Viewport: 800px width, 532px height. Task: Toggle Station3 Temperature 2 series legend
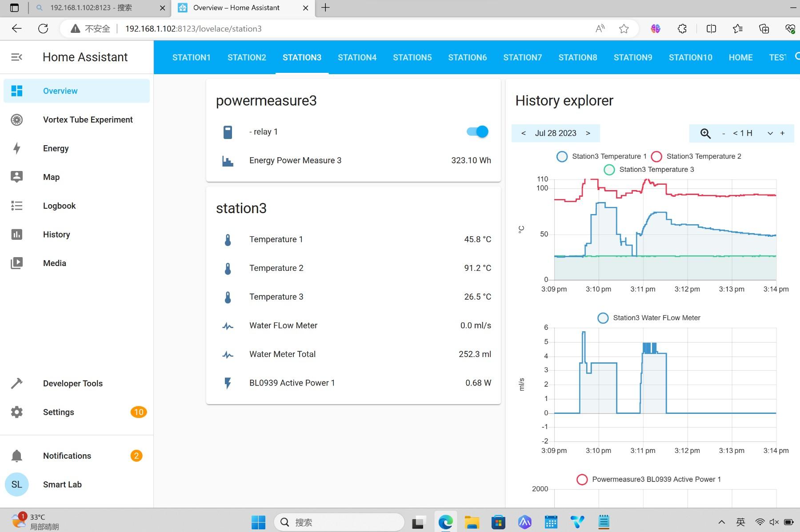tap(696, 156)
